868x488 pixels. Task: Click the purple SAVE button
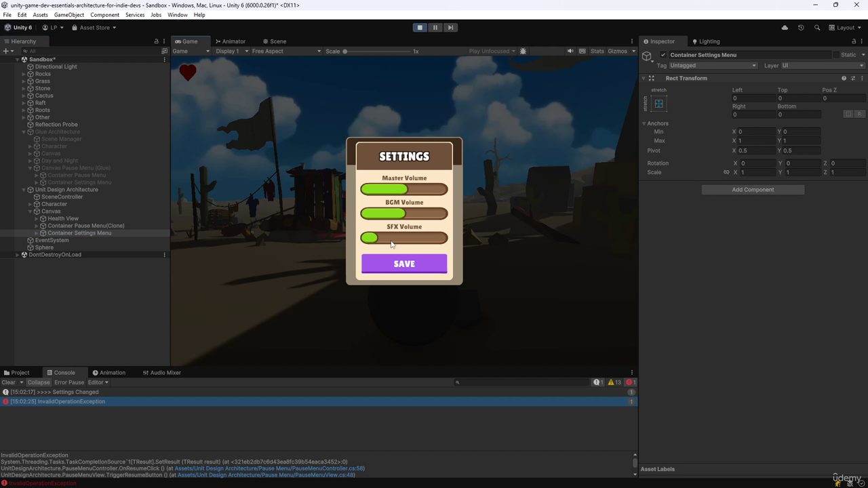tap(404, 264)
